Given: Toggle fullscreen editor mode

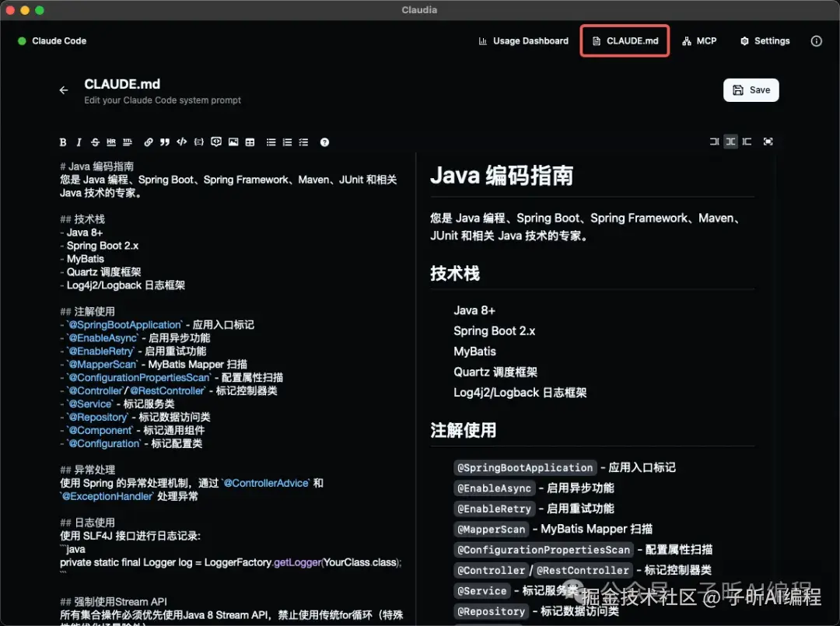Looking at the screenshot, I should (x=768, y=142).
